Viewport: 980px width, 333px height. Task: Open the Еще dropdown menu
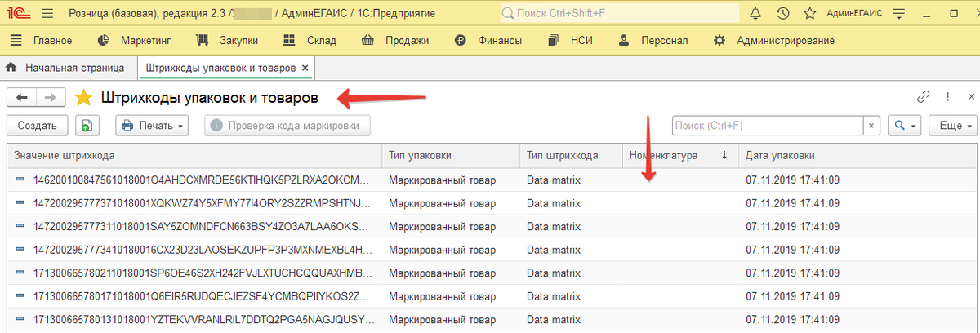954,126
